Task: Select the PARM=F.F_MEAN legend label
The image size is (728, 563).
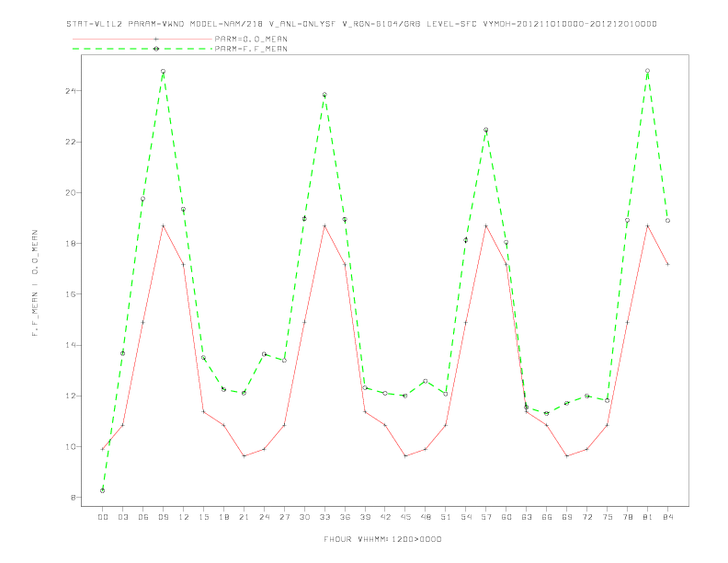Action: pos(251,49)
